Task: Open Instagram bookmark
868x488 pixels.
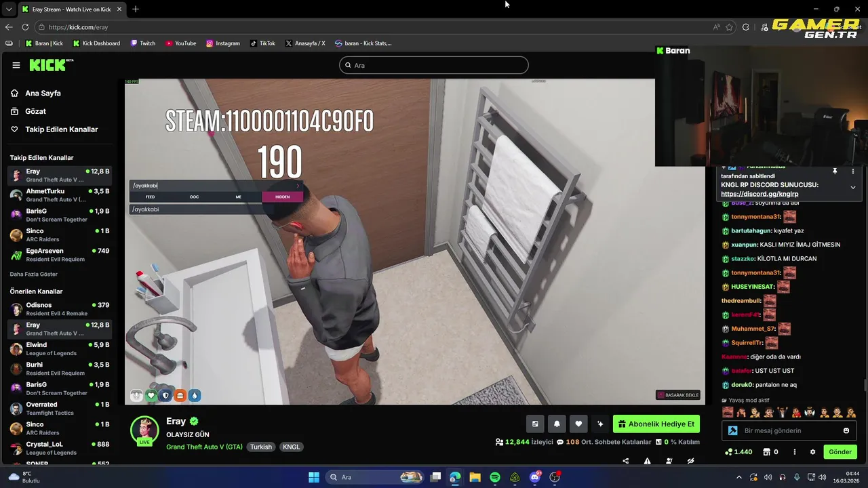Action: point(223,43)
